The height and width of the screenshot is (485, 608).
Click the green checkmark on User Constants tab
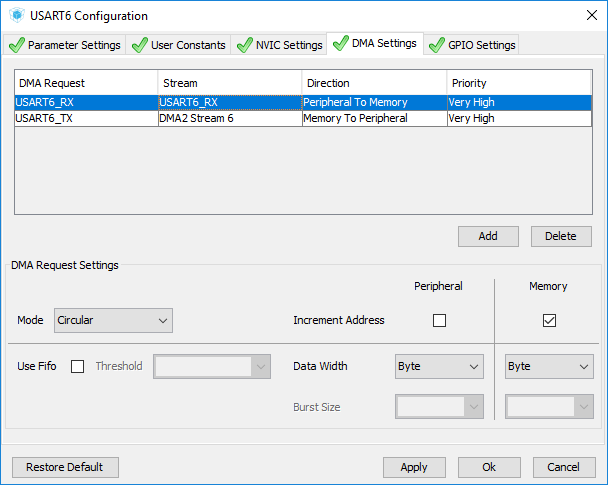pyautogui.click(x=140, y=45)
